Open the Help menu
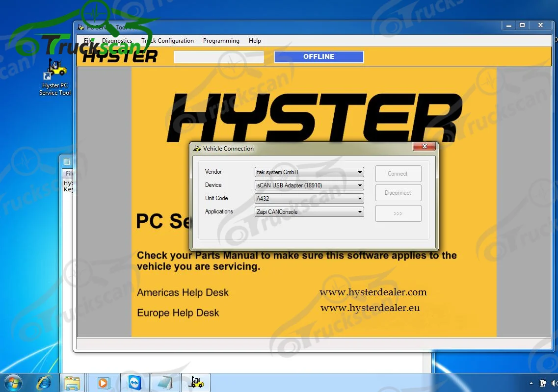Screen dimensions: 558x392 tap(255, 41)
